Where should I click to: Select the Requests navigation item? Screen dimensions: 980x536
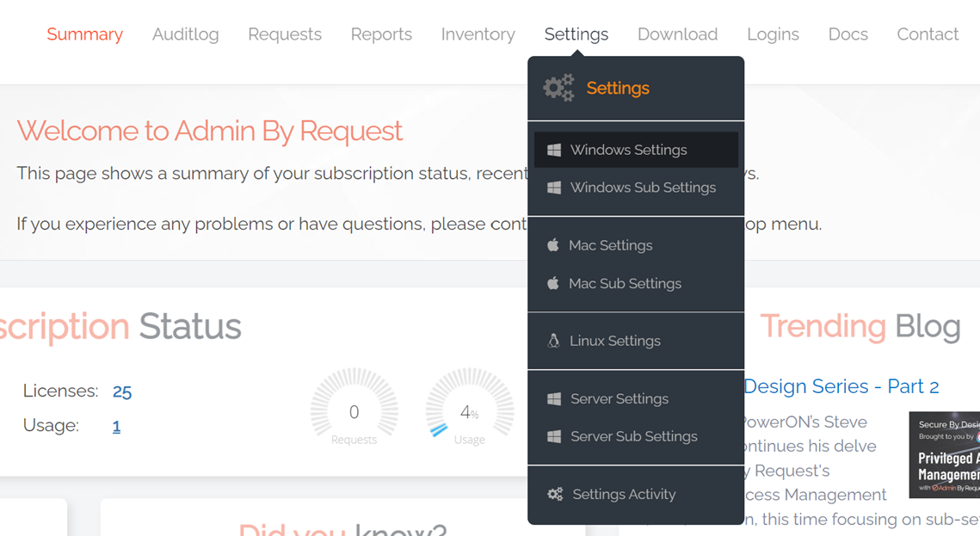[x=285, y=34]
